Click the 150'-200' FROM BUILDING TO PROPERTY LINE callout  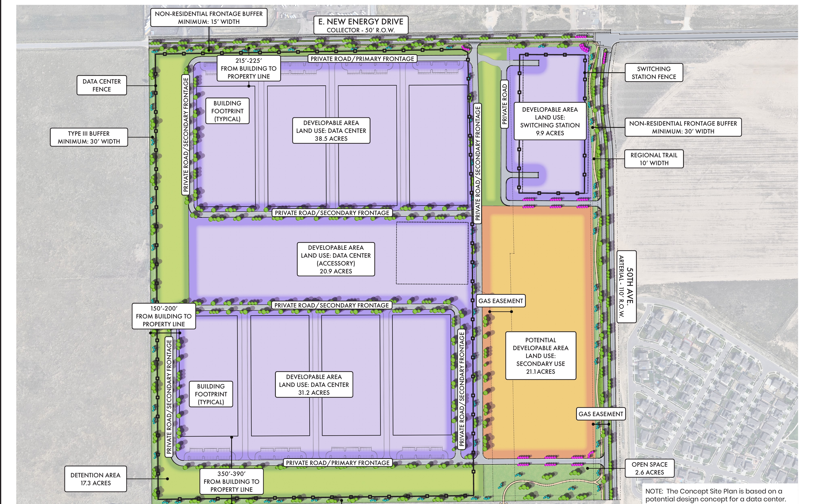(164, 316)
